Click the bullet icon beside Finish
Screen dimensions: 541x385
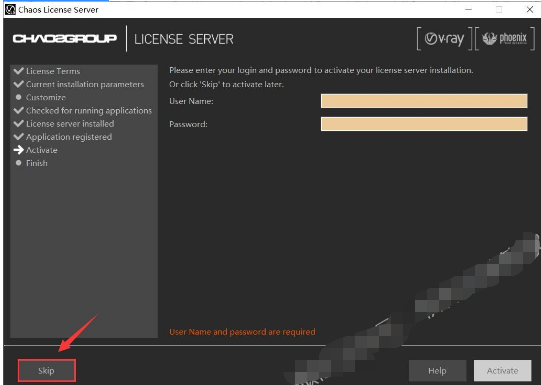pyautogui.click(x=19, y=163)
